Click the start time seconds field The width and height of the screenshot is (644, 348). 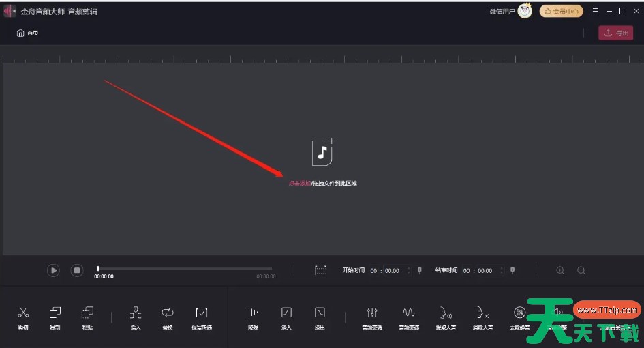(x=393, y=271)
